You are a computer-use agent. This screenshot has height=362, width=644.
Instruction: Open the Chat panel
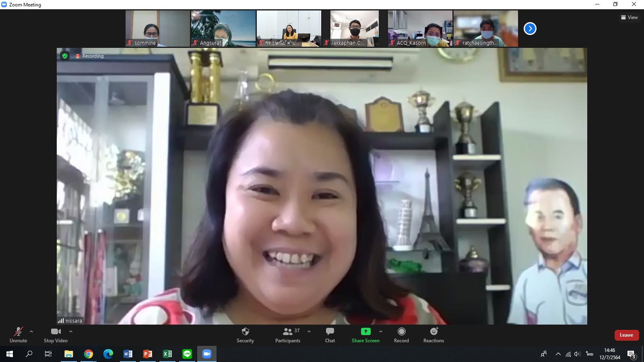pyautogui.click(x=330, y=335)
